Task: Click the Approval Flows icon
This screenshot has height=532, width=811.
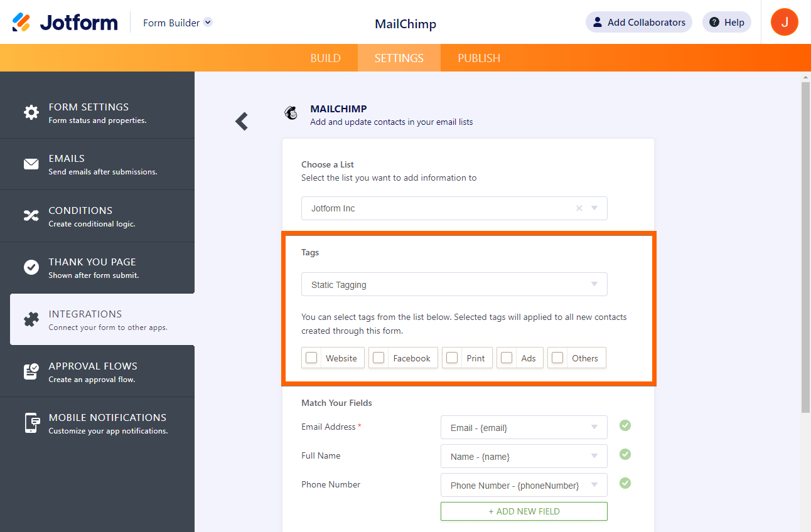Action: (x=31, y=371)
